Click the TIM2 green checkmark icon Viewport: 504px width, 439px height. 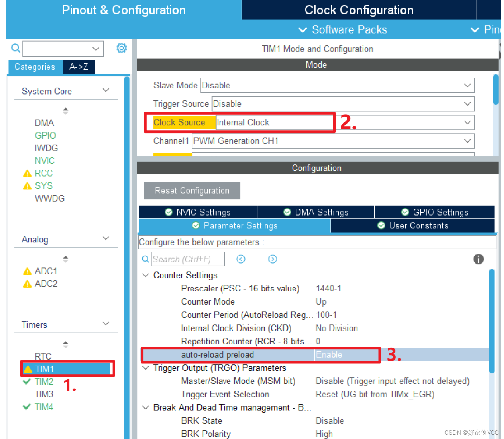pyautogui.click(x=27, y=382)
